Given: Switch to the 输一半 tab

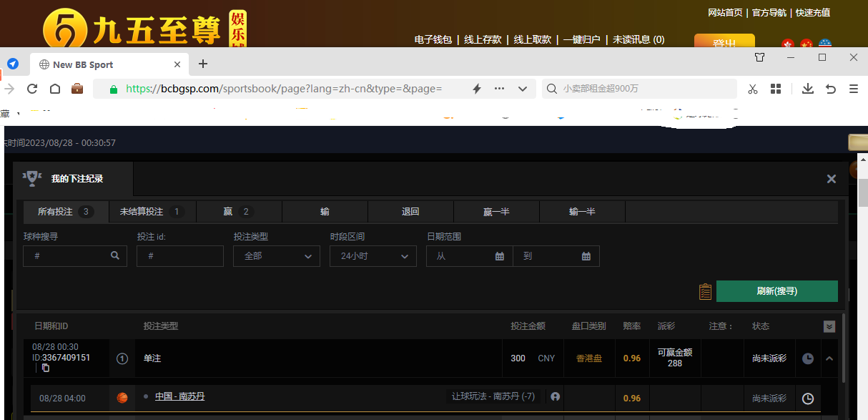Looking at the screenshot, I should click(x=582, y=212).
